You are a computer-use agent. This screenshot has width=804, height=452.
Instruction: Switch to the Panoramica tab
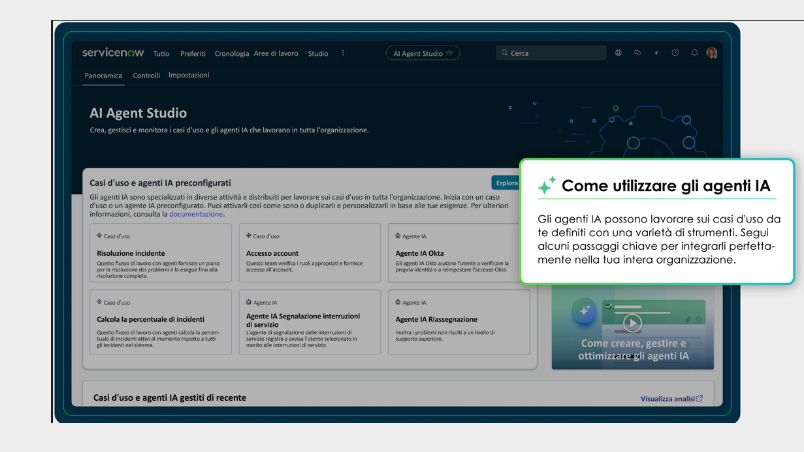point(103,75)
